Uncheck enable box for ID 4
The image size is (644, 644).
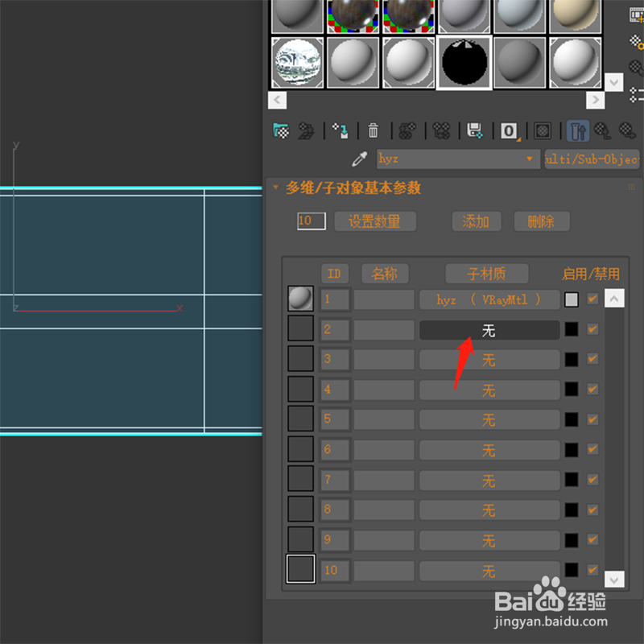592,389
